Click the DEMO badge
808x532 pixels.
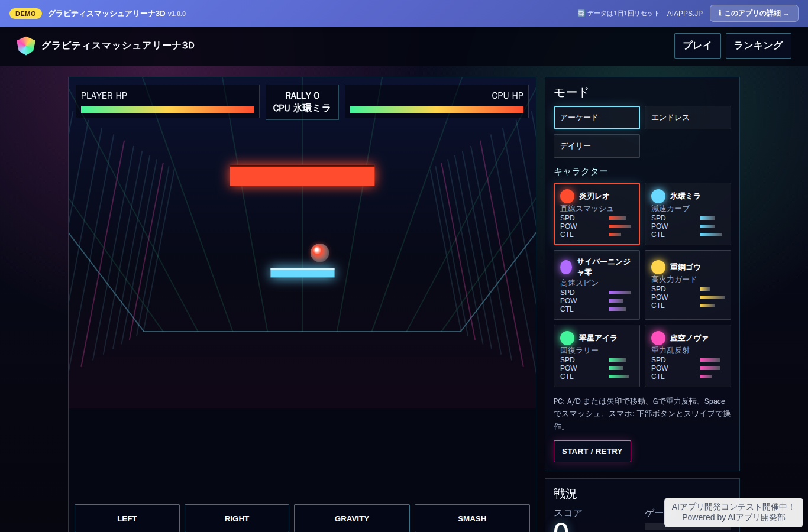pyautogui.click(x=25, y=13)
